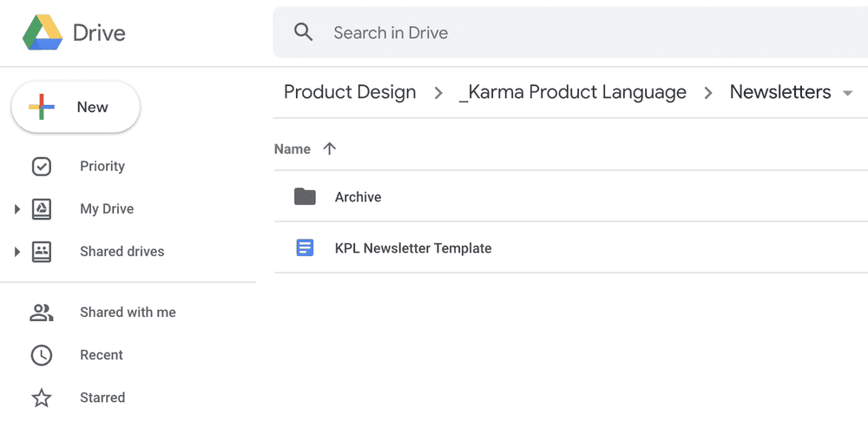This screenshot has height=428, width=868.
Task: Expand the Shared drives tree arrow
Action: 17,252
